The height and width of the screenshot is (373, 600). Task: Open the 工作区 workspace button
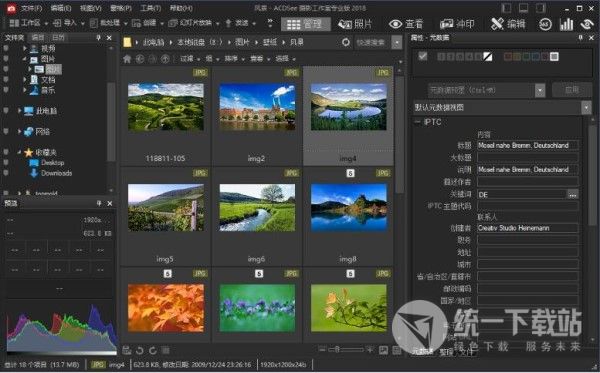pyautogui.click(x=28, y=23)
